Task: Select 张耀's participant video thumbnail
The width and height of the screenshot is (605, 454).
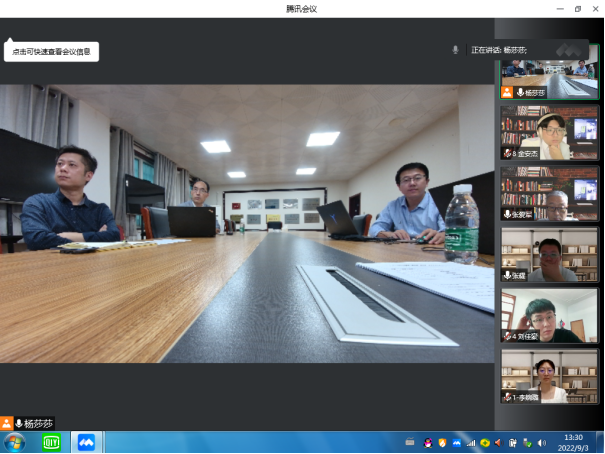Action: coord(549,254)
